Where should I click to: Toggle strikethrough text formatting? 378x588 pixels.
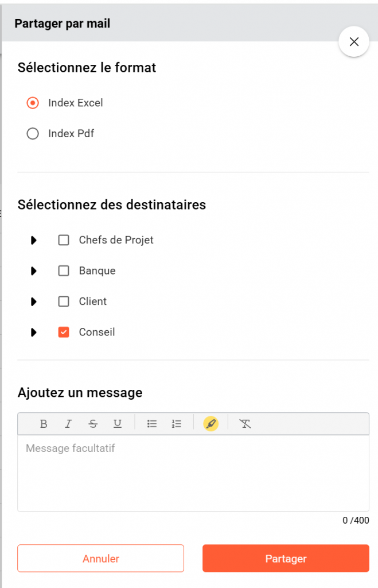[93, 424]
